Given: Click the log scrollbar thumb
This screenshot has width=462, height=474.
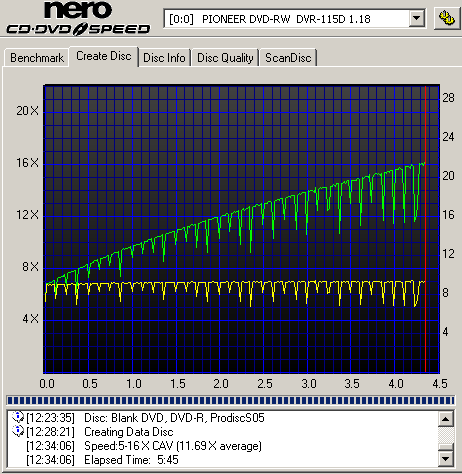Looking at the screenshot, I should point(446,447).
